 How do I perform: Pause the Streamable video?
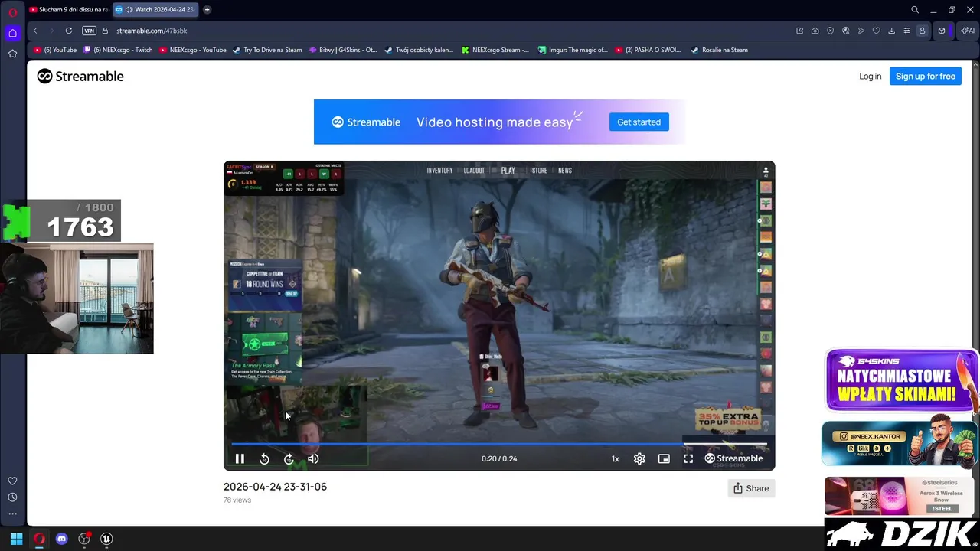240,458
